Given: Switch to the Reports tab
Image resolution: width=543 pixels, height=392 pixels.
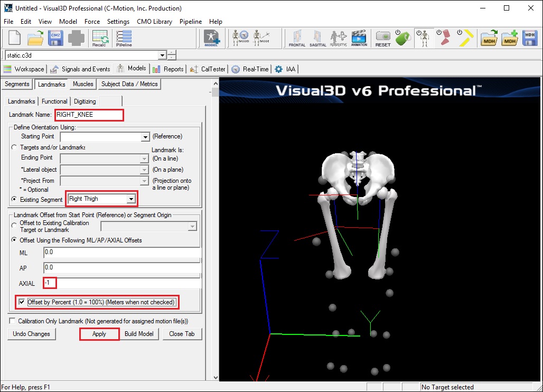Looking at the screenshot, I should [x=168, y=69].
